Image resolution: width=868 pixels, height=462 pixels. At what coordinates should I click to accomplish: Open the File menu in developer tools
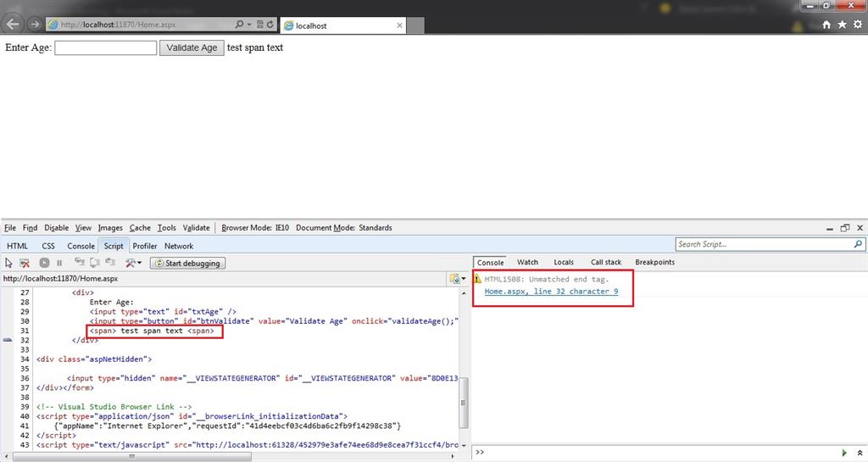click(10, 228)
